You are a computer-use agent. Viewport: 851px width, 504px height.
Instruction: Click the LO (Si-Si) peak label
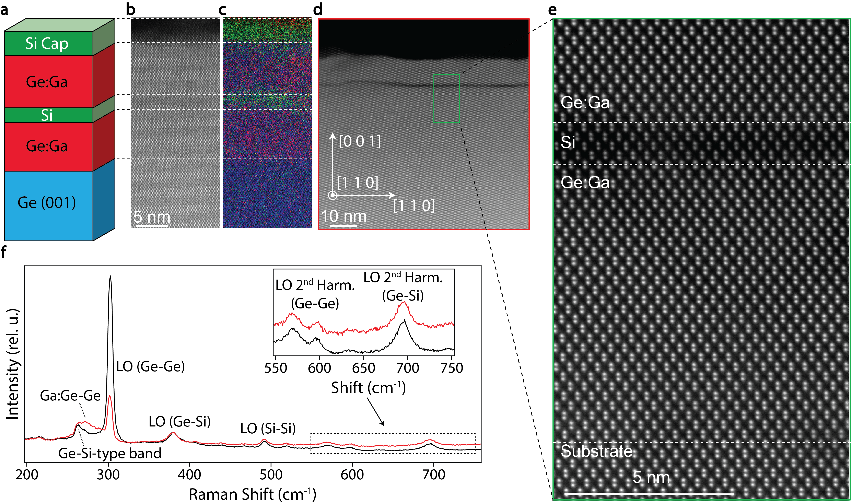tap(268, 428)
